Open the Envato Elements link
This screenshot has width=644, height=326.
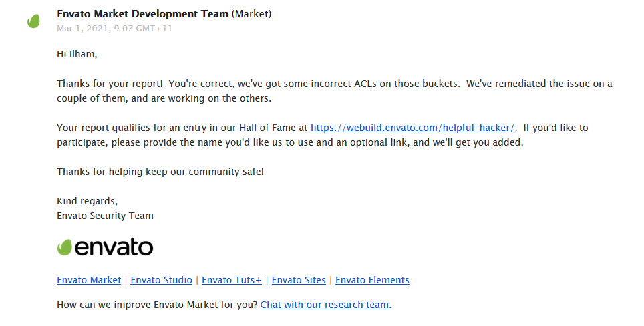coord(372,280)
